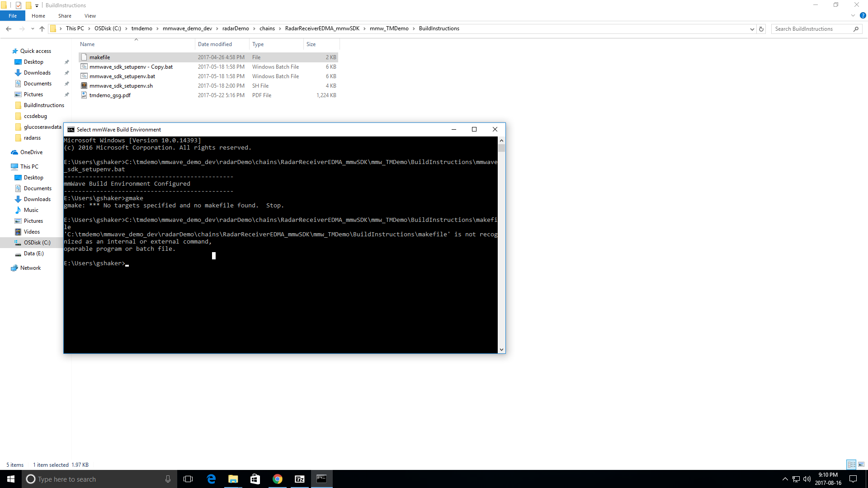868x488 pixels.
Task: Open Network in navigation pane
Action: pos(30,268)
